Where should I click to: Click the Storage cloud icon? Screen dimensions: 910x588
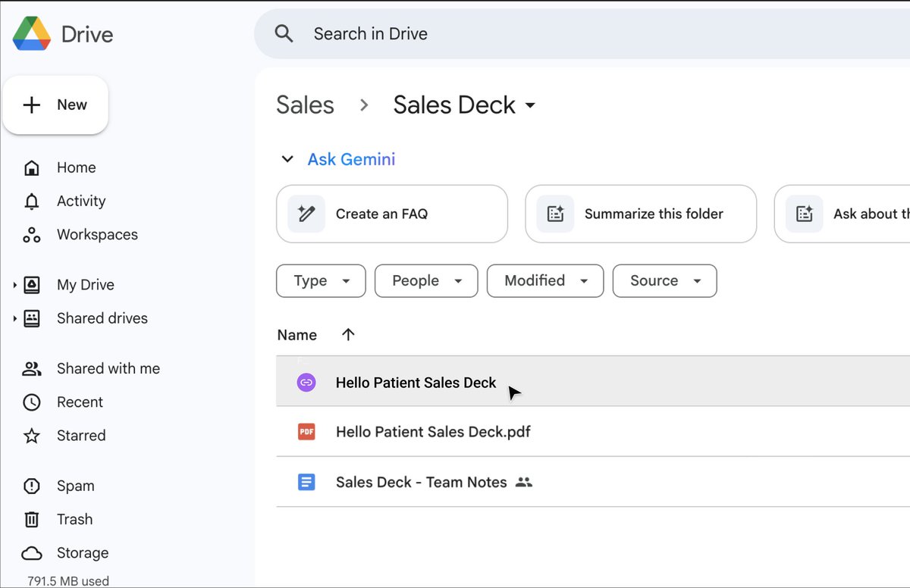point(32,553)
